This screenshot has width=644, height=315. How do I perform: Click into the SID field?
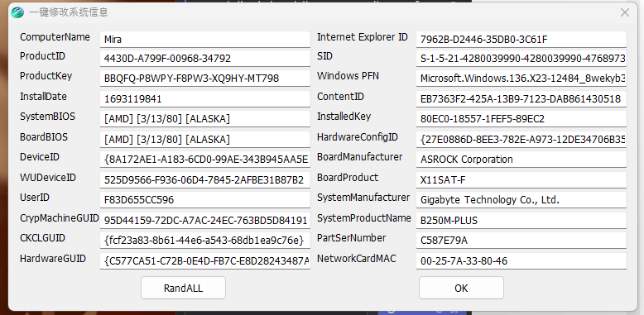521,58
